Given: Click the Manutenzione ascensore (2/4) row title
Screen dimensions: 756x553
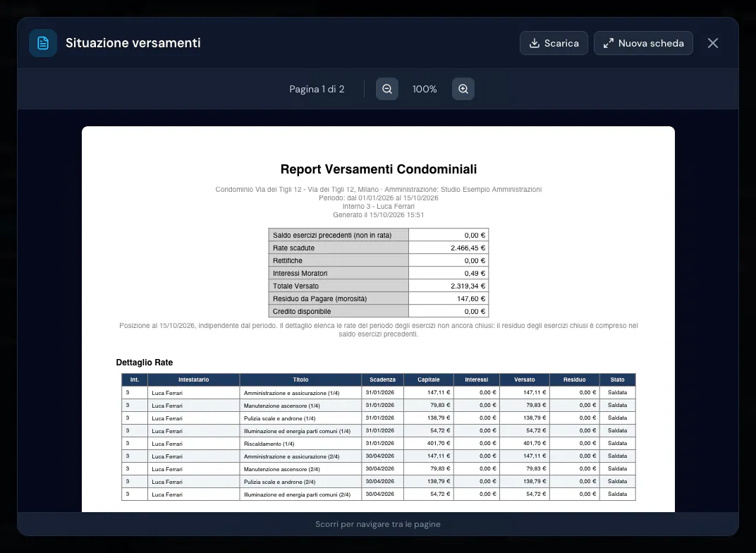Looking at the screenshot, I should click(281, 469).
